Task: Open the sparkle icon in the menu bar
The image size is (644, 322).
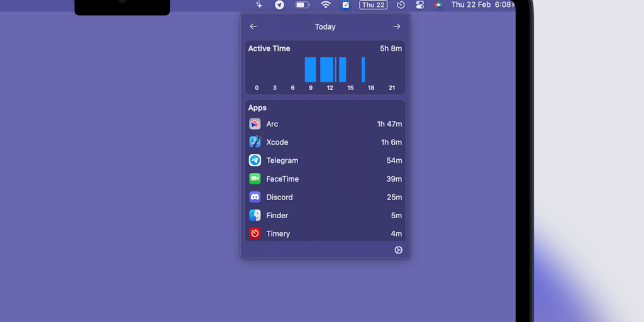Action: [259, 5]
